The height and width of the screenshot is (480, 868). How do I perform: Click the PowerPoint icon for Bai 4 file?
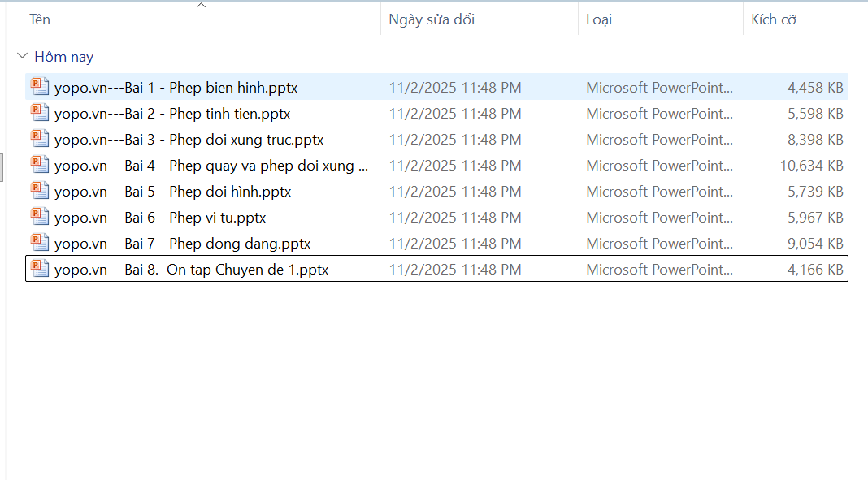click(40, 165)
